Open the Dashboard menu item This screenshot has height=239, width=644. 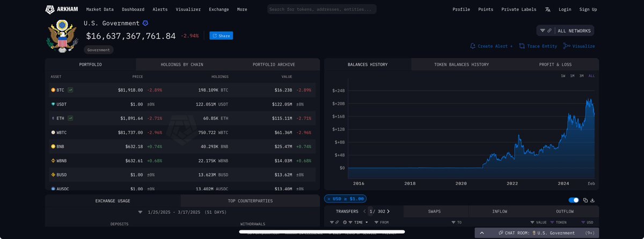point(133,9)
